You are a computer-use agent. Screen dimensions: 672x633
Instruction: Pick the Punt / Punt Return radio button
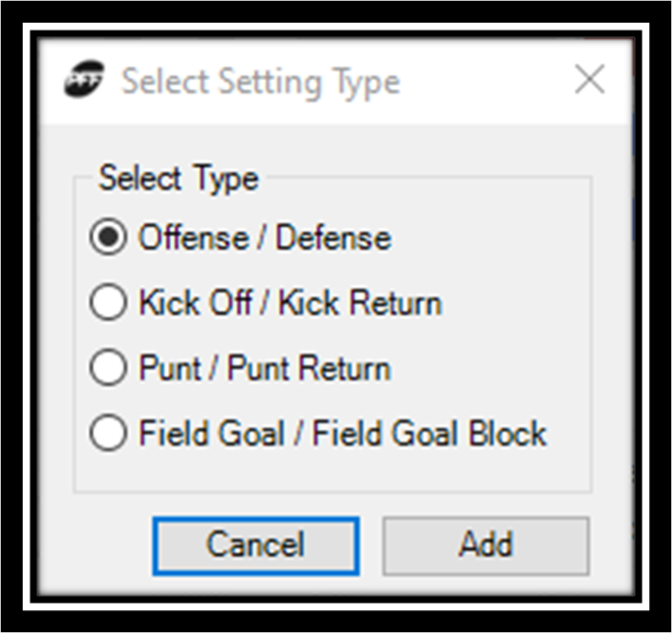(109, 368)
